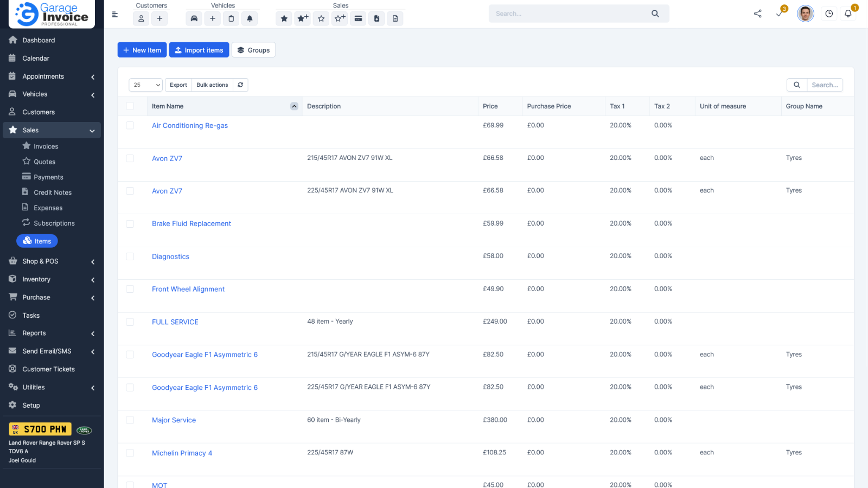
Task: Open the clock timer icon in header
Action: click(829, 14)
